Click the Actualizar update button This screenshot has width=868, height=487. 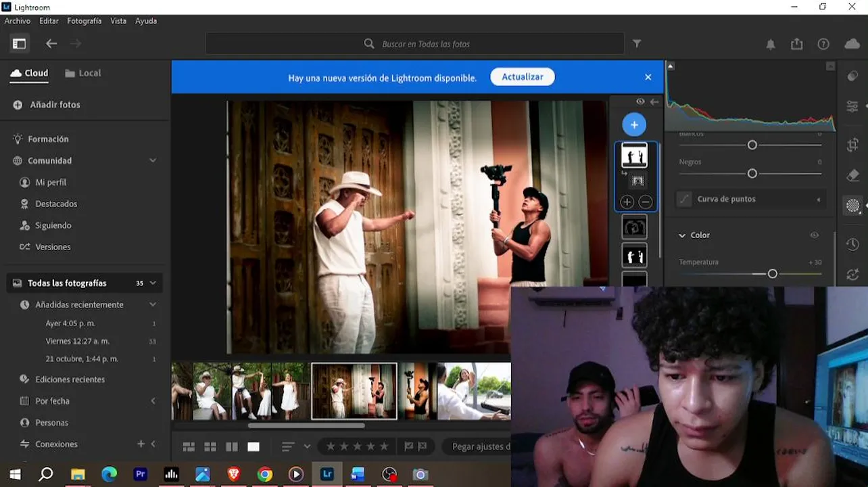tap(523, 77)
